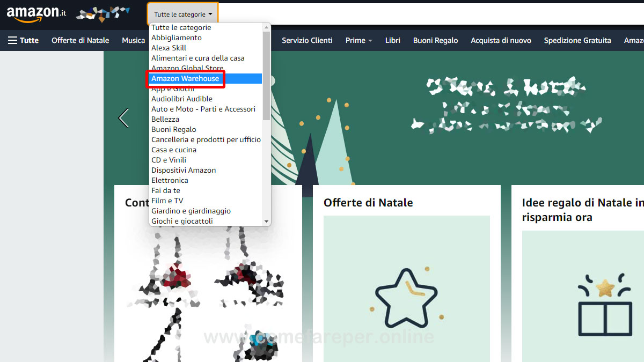The height and width of the screenshot is (362, 644).
Task: Choose Elettronica in the category list
Action: pyautogui.click(x=170, y=180)
